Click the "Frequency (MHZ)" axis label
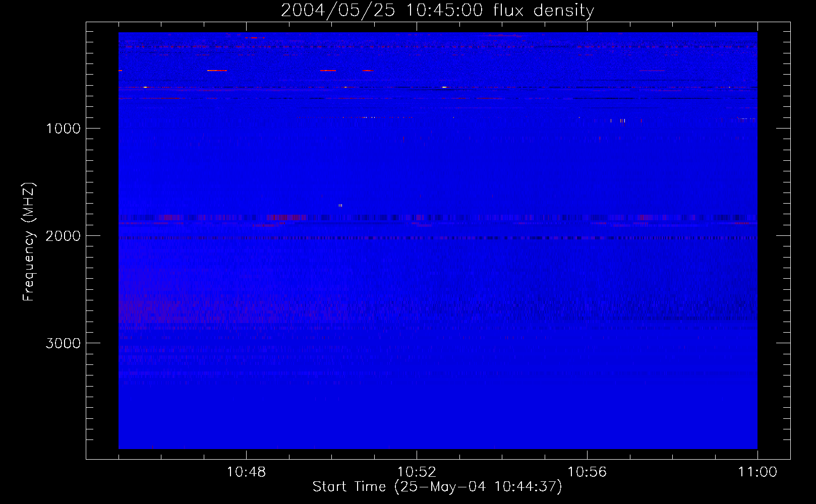This screenshot has height=504, width=816. [x=29, y=242]
